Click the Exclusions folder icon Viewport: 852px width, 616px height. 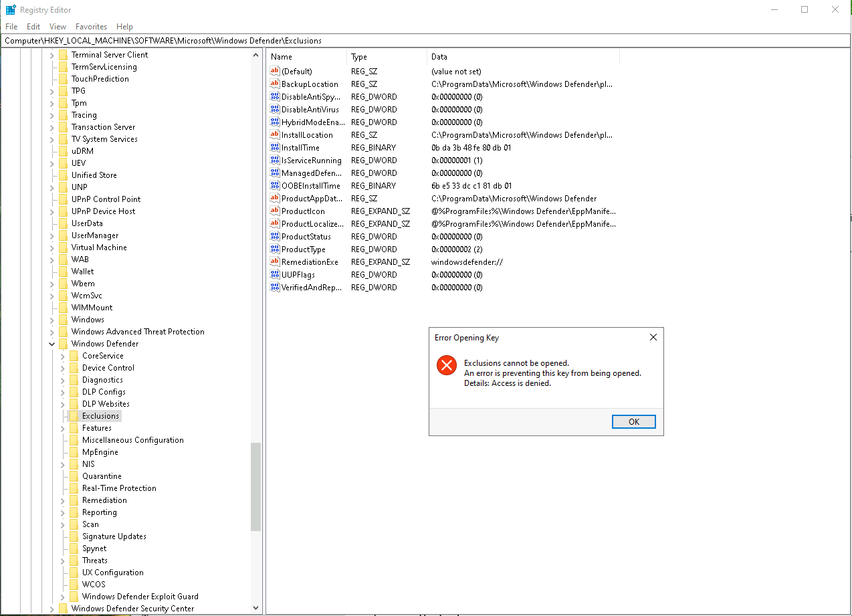[x=74, y=416]
